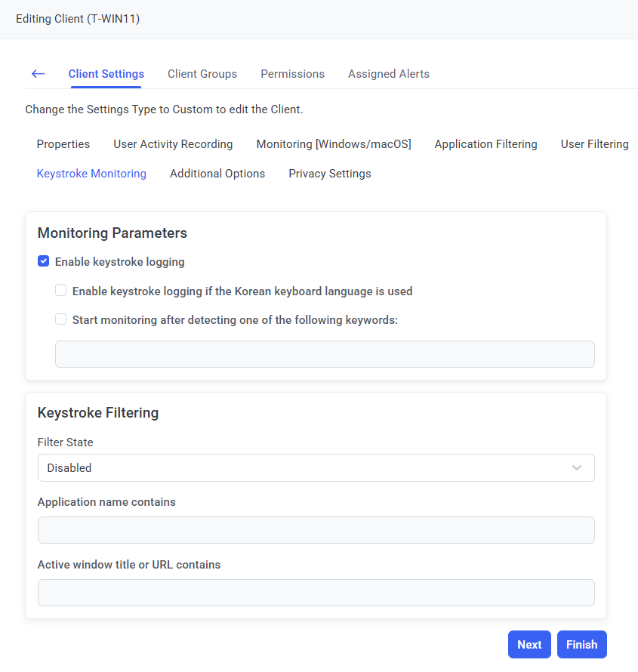Select Monitoring [Windows/macOS] section

334,144
